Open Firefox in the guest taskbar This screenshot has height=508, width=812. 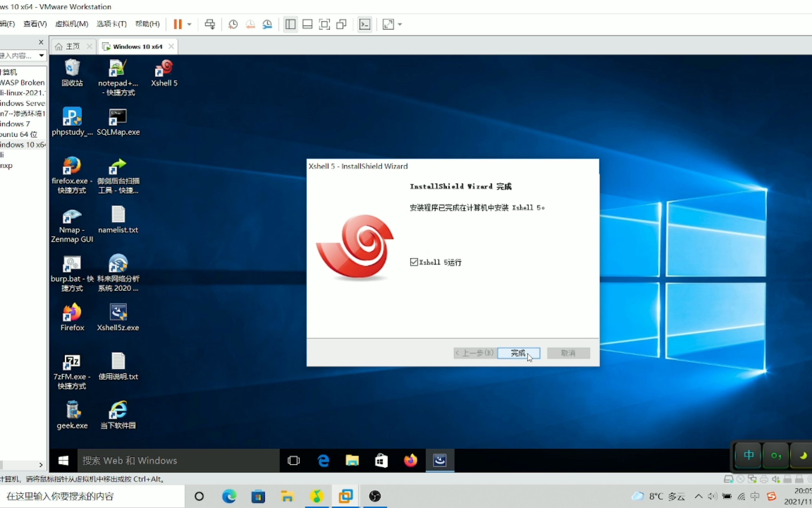pyautogui.click(x=410, y=460)
